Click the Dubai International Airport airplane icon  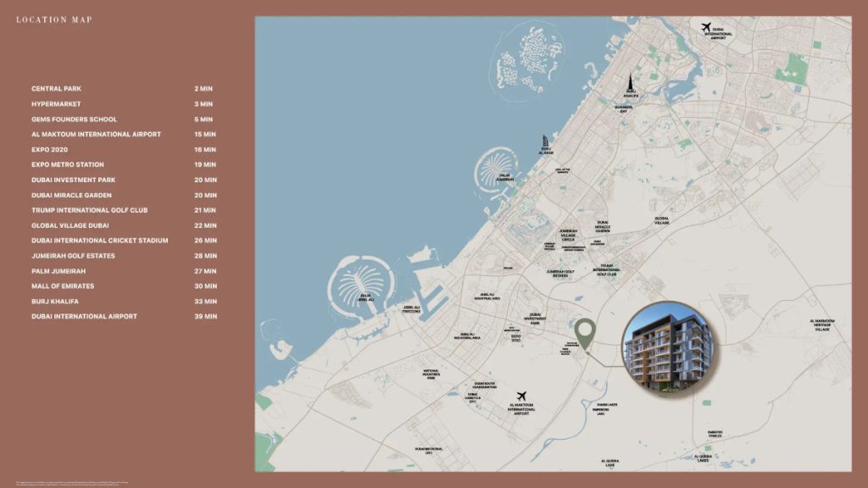click(708, 25)
